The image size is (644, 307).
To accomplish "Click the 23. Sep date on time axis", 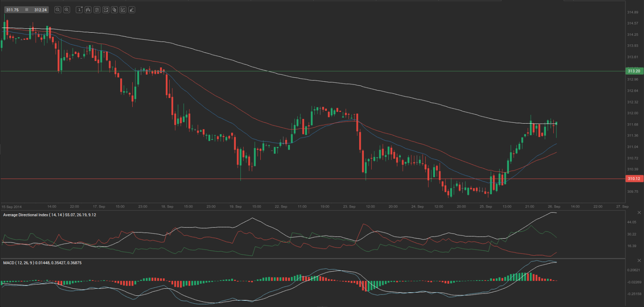I will [x=349, y=207].
